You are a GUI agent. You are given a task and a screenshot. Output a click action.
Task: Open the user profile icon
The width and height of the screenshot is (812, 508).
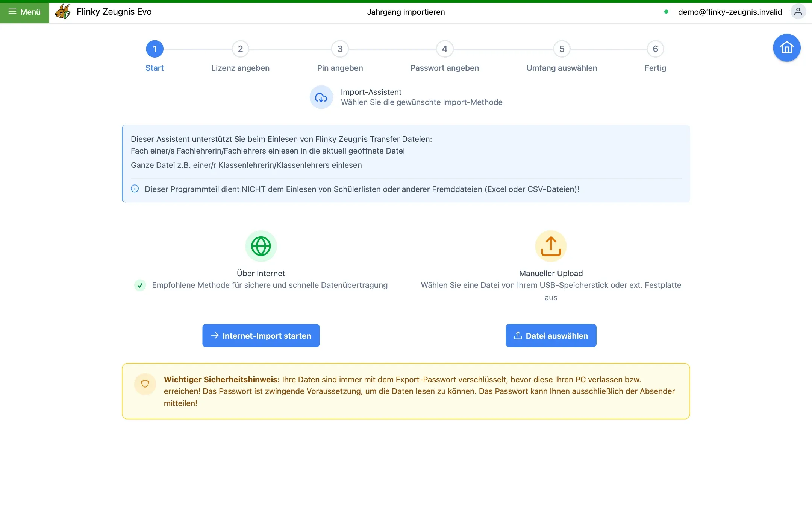[798, 12]
